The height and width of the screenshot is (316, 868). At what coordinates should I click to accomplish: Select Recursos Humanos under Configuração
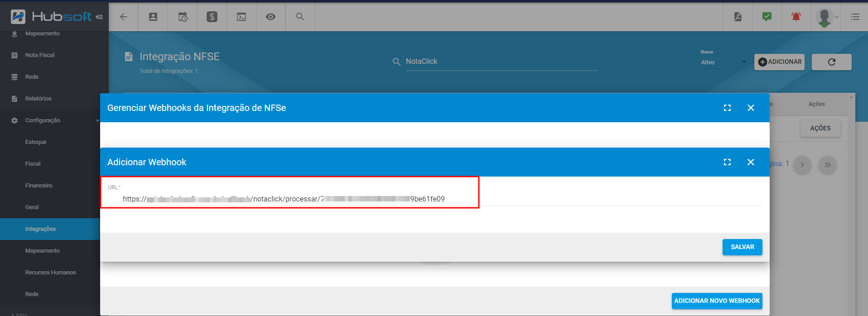(x=50, y=273)
